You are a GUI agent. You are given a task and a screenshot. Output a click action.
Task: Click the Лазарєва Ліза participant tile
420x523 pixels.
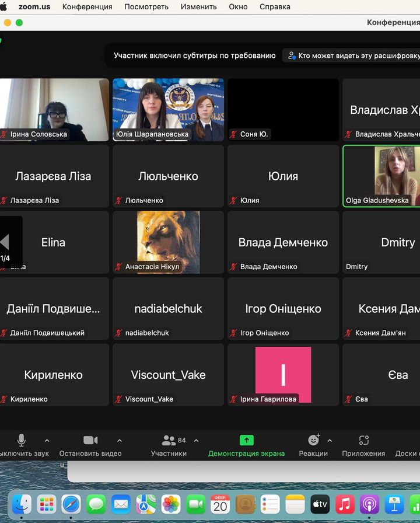click(x=54, y=176)
